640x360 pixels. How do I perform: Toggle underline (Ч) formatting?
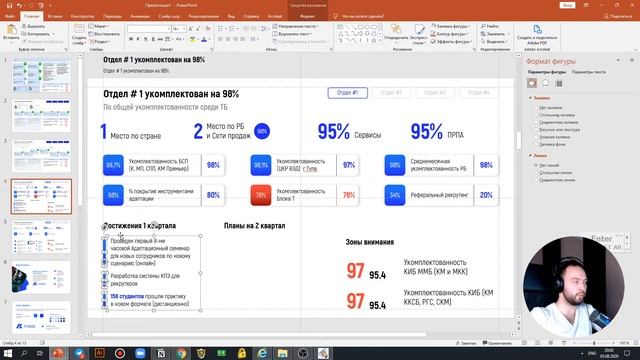(145, 39)
